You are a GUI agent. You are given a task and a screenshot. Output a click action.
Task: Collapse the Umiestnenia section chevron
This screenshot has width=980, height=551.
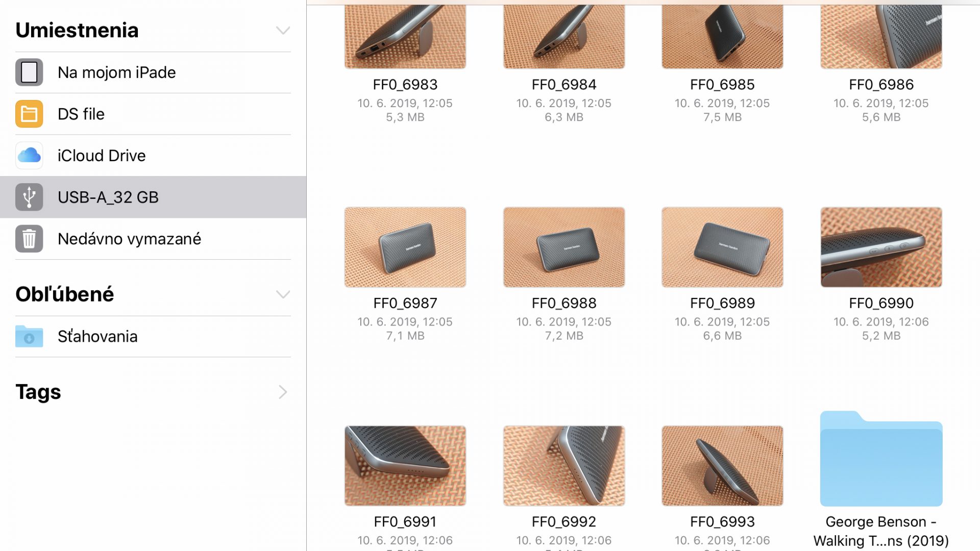pyautogui.click(x=283, y=31)
